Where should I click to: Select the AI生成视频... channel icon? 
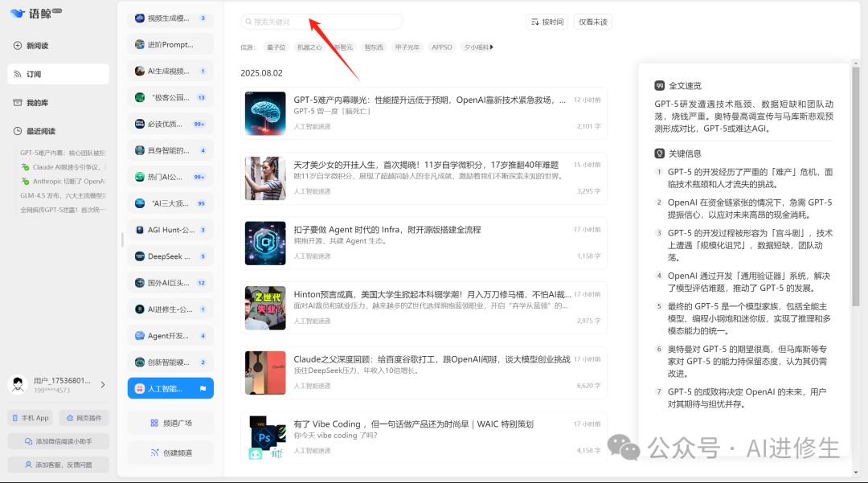click(140, 71)
